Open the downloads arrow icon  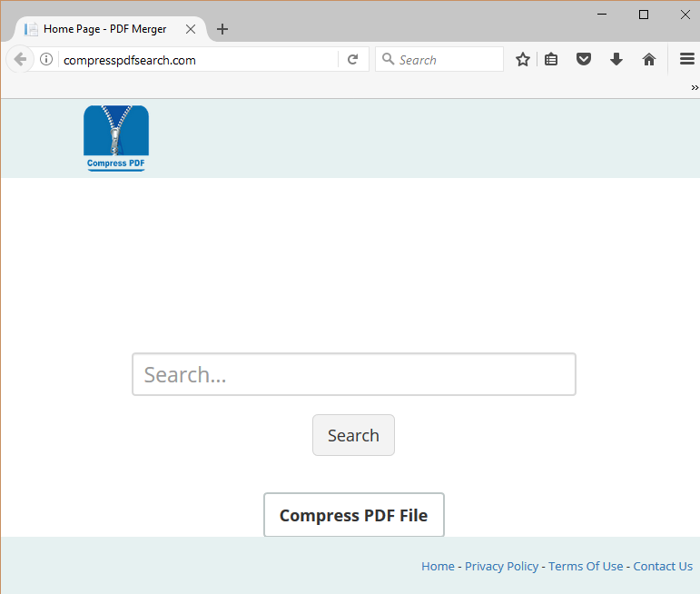click(x=616, y=59)
